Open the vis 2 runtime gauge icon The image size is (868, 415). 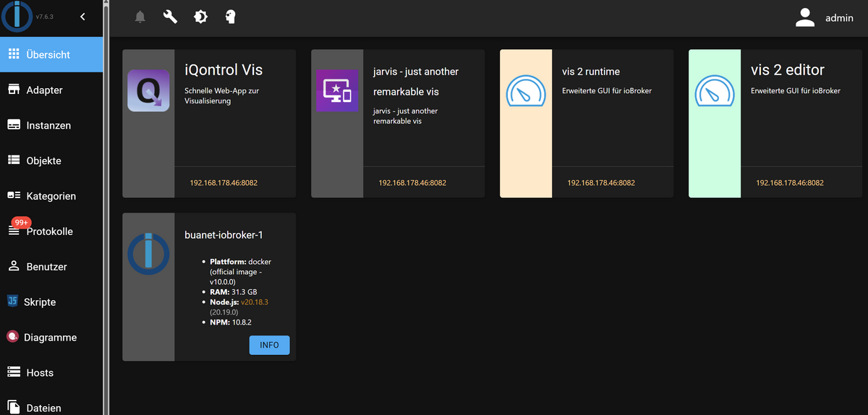click(x=526, y=90)
